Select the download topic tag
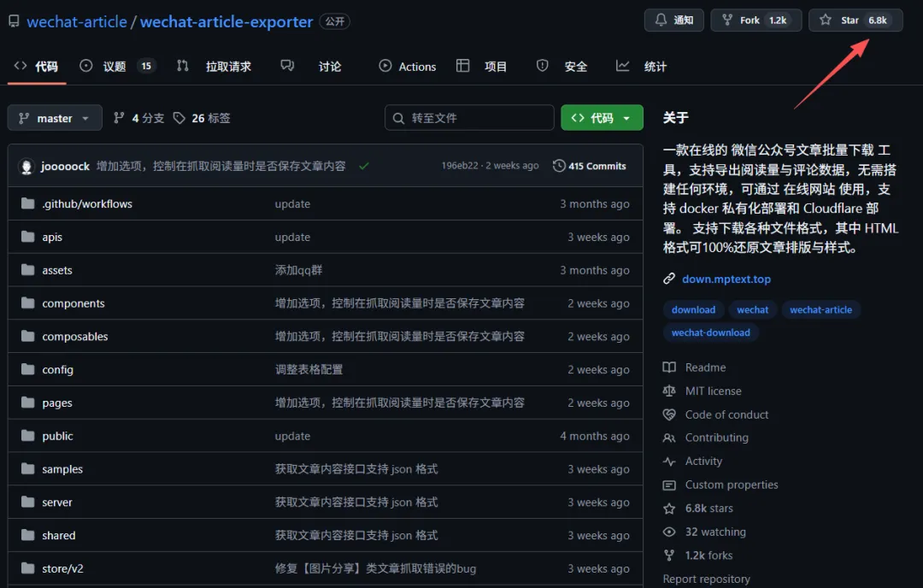 point(693,309)
